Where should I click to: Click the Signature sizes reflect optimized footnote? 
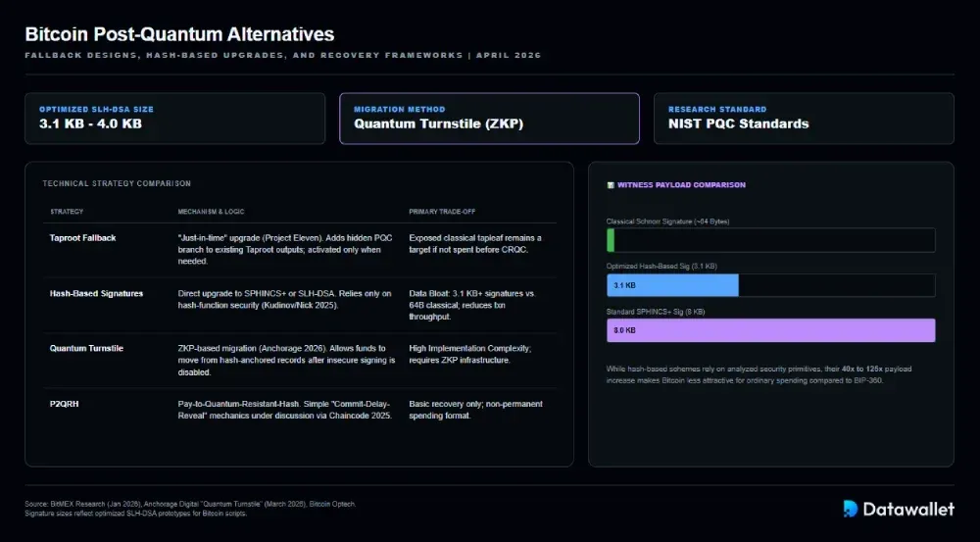click(135, 514)
